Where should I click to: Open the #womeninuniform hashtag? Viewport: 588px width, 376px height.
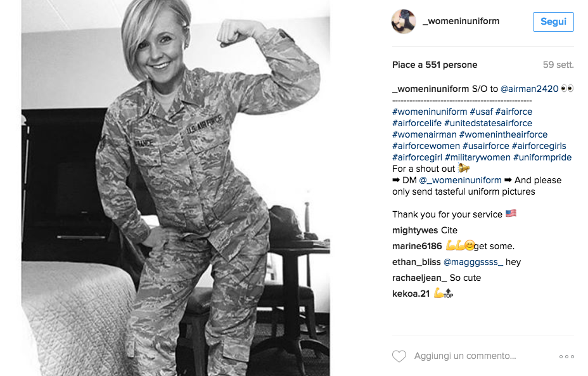pyautogui.click(x=430, y=112)
